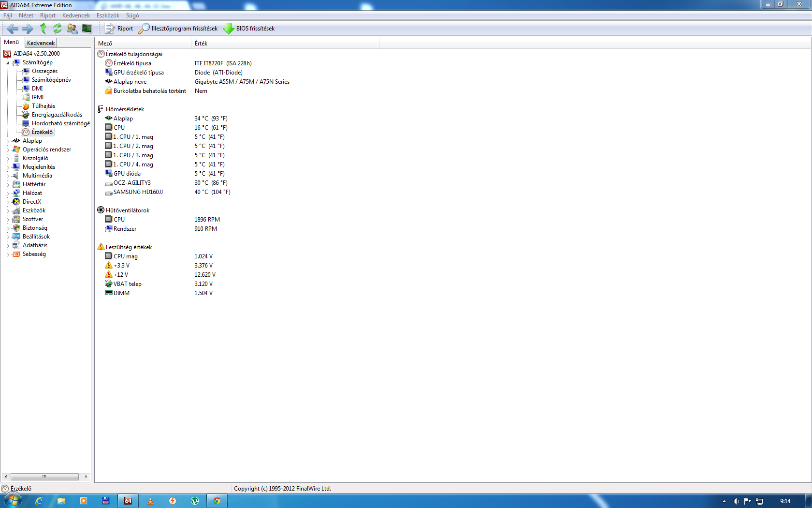Switch to the Kedvencek tab
Screen dimensions: 812x508
click(x=41, y=43)
